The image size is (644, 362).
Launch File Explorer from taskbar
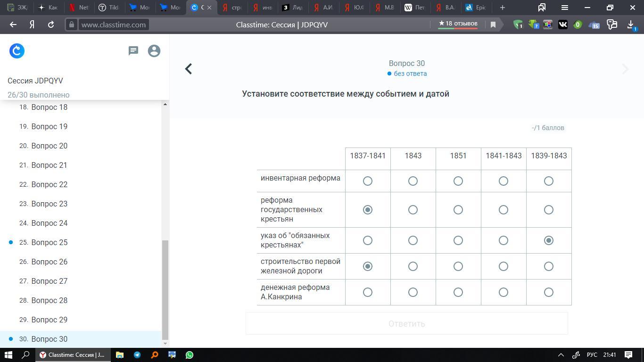pyautogui.click(x=119, y=355)
